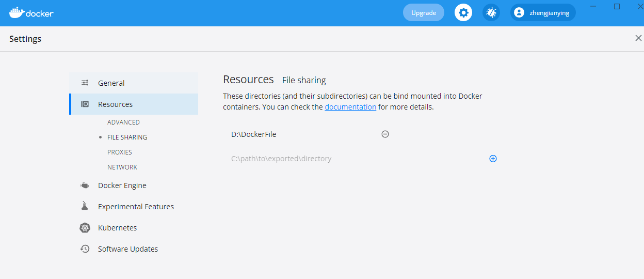Click the Docker whale logo
644x279 pixels.
(x=31, y=13)
